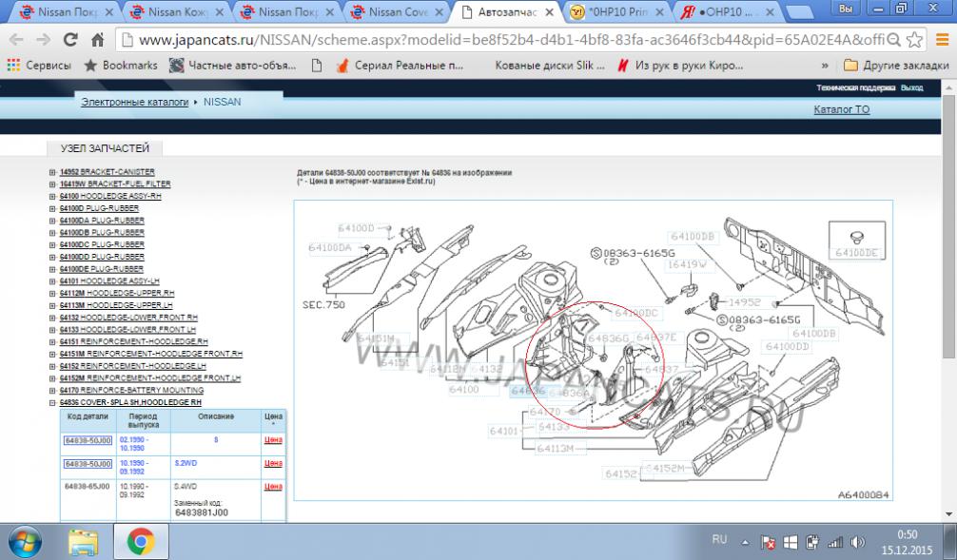Click the replaced code 6483881J00
957x560 pixels.
click(202, 513)
